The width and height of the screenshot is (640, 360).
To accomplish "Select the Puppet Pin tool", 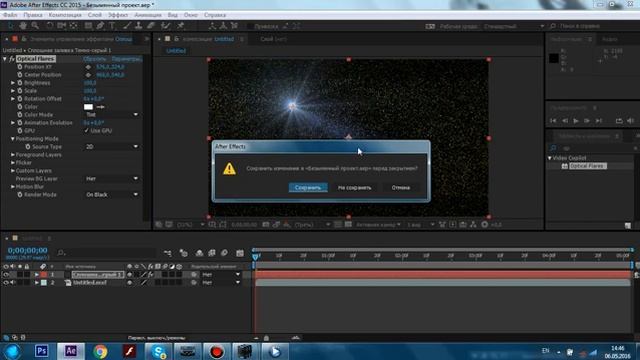I will pos(180,26).
